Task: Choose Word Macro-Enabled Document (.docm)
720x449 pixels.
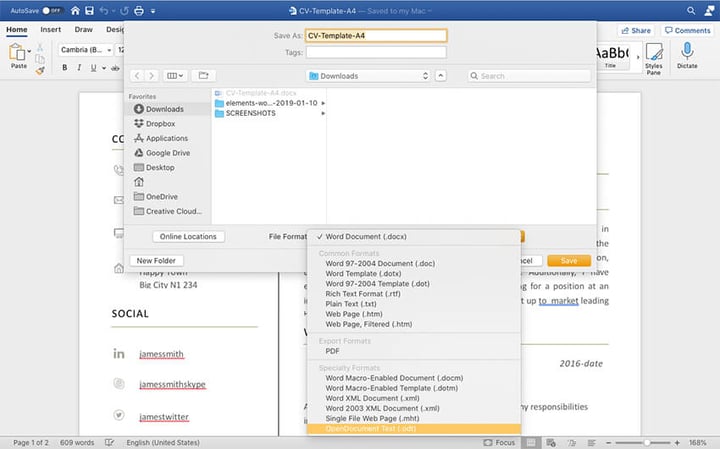Action: [x=414, y=378]
